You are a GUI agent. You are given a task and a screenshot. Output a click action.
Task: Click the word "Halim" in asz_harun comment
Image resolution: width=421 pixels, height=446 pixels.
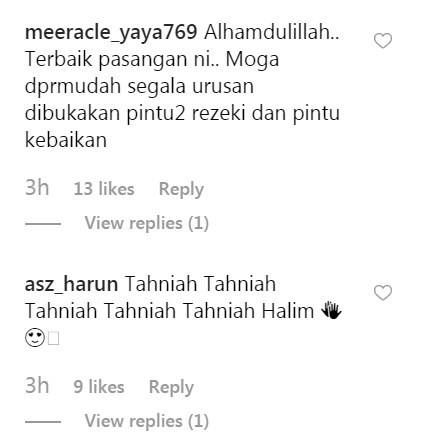288,311
